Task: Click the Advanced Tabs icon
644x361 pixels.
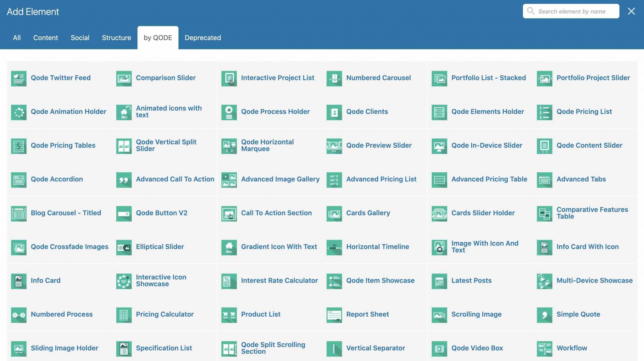Action: click(545, 180)
